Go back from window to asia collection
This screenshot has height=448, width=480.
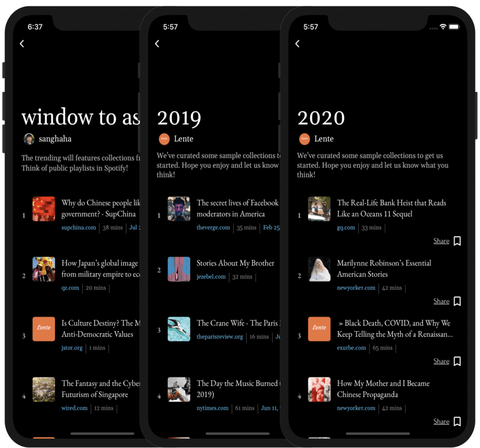tap(22, 44)
